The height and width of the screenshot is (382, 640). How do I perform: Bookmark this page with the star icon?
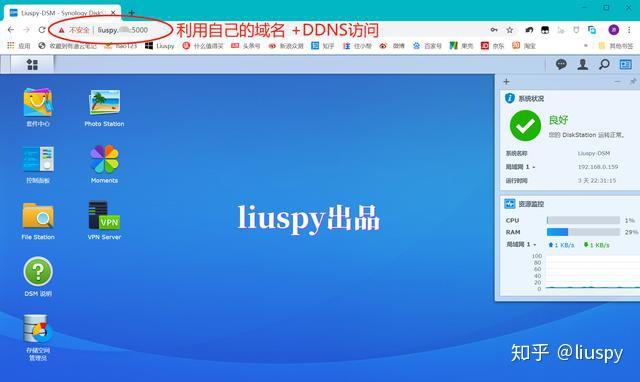(509, 30)
